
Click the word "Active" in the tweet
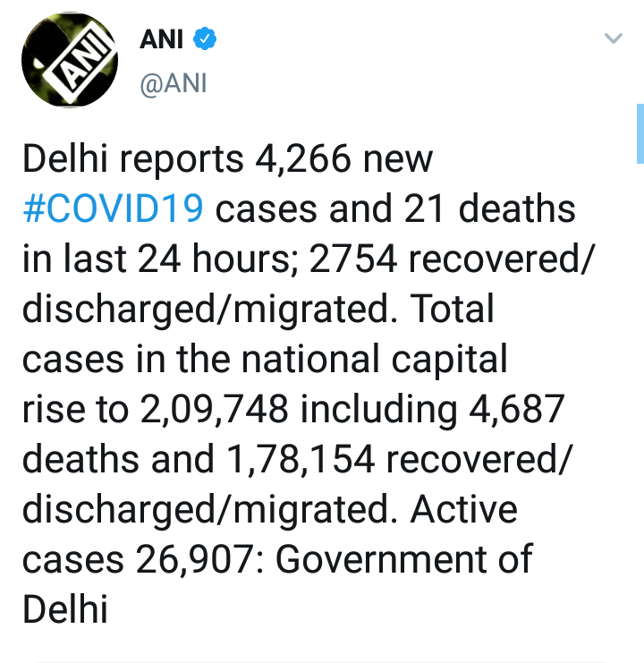[x=463, y=510]
